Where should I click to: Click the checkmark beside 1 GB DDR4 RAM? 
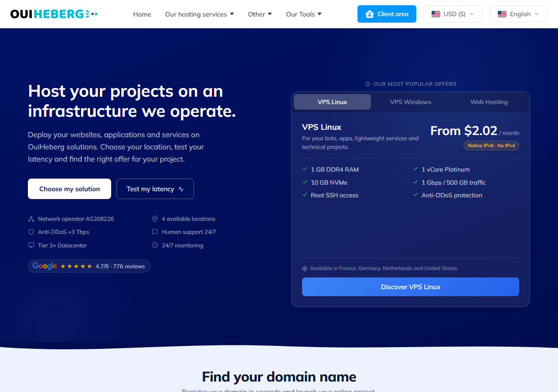pos(305,169)
